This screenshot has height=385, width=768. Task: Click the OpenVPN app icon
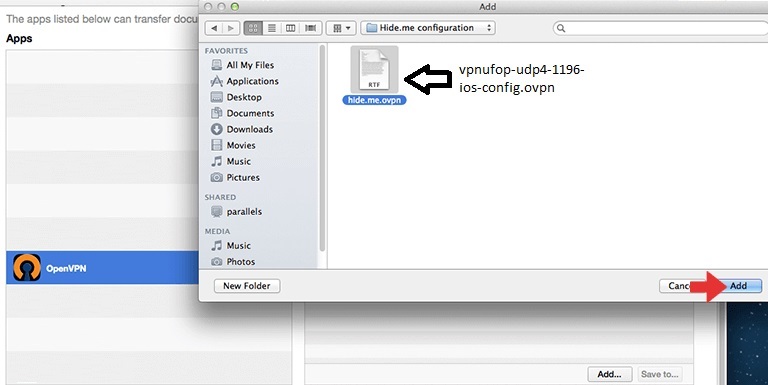26,267
